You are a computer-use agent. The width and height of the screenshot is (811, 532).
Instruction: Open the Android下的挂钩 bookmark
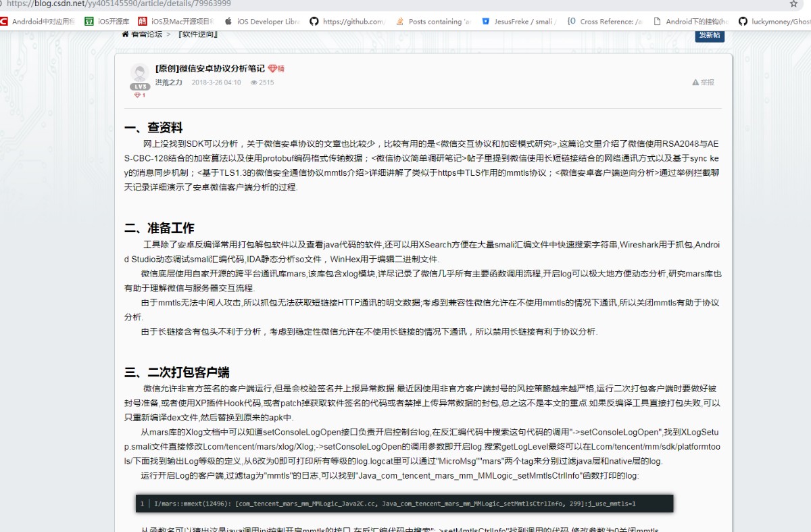tap(690, 22)
